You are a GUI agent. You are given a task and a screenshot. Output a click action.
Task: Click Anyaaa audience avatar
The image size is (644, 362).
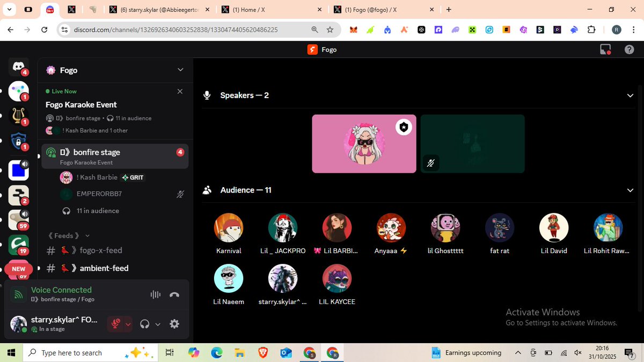coord(391,227)
